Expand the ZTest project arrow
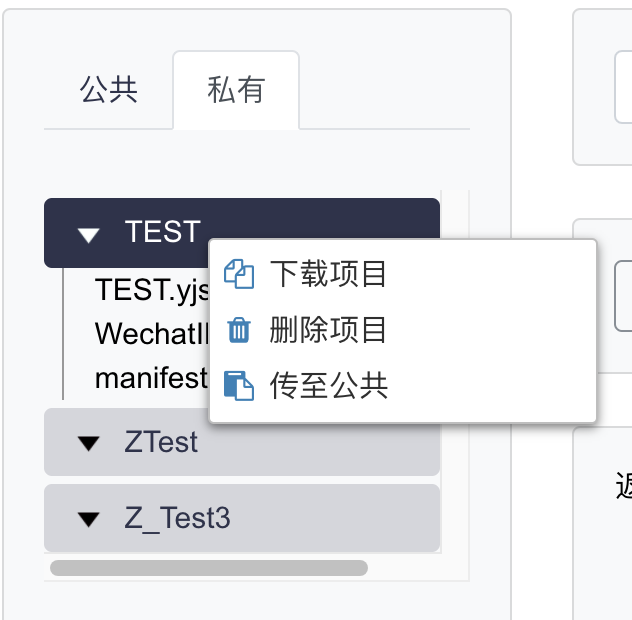The width and height of the screenshot is (632, 620). [89, 442]
